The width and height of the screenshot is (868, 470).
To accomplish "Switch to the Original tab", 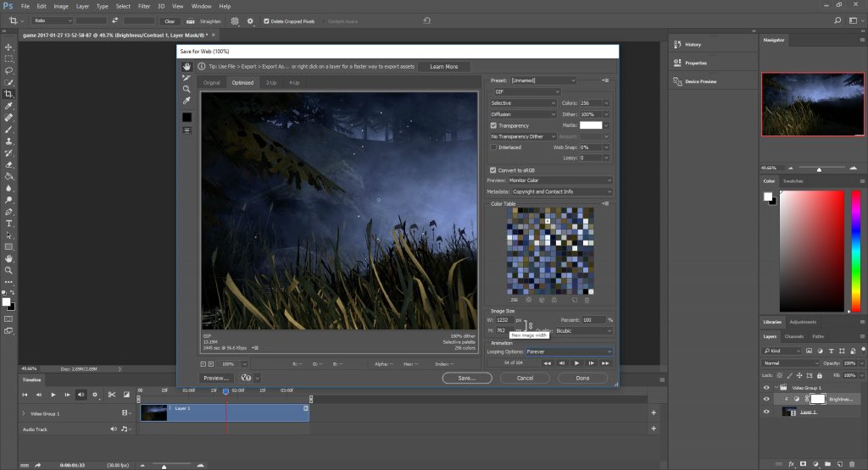I will point(211,83).
